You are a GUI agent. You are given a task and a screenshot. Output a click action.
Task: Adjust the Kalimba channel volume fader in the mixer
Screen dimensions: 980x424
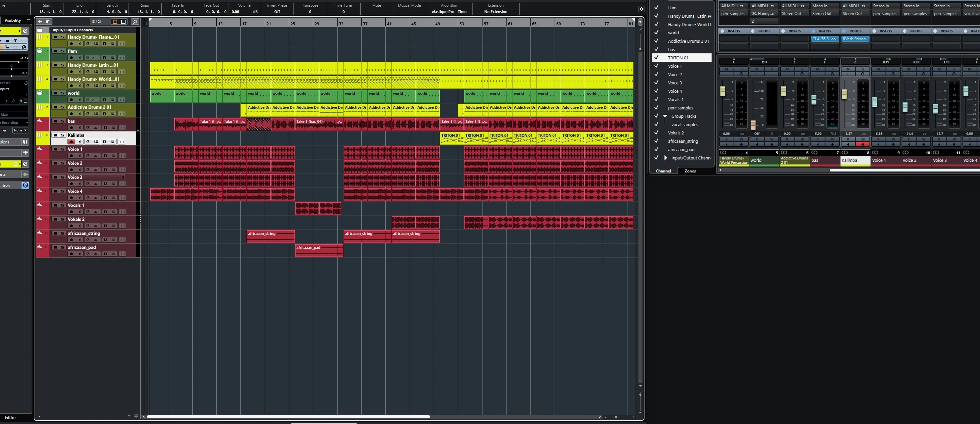844,94
